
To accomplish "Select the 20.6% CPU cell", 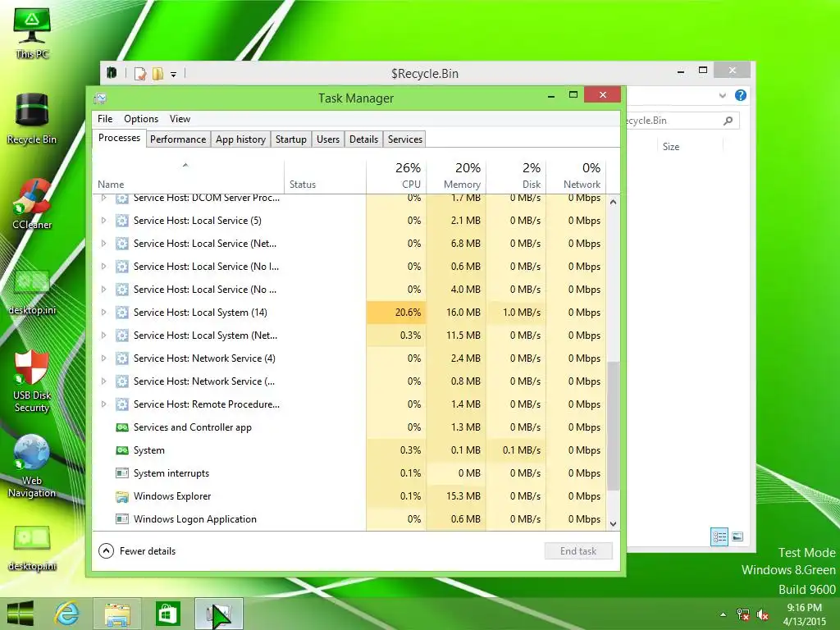I will [396, 313].
